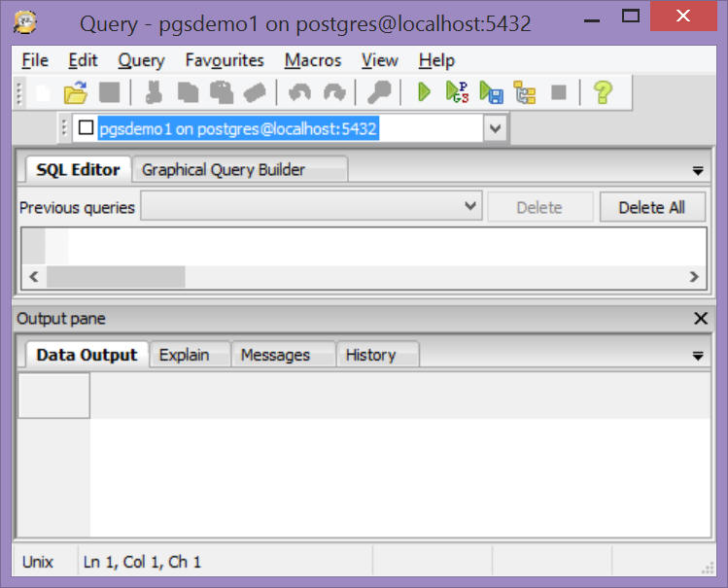Click the Cut scissors icon
728x588 pixels.
(154, 92)
